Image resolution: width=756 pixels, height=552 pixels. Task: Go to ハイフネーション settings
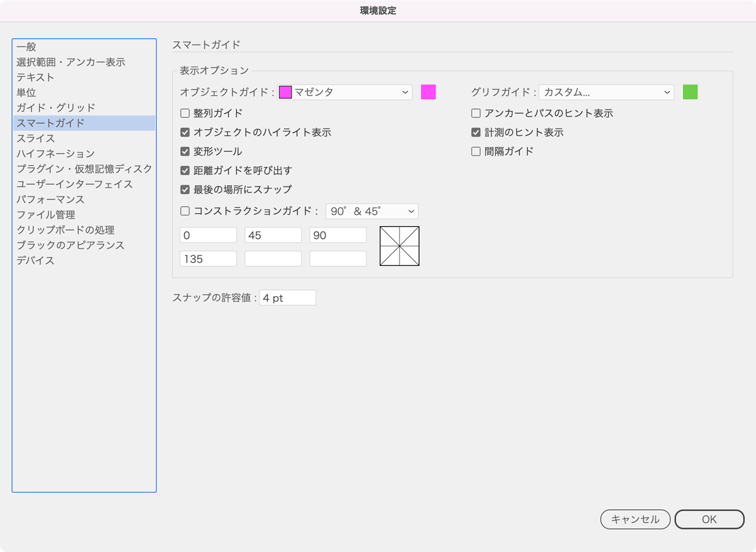point(84,154)
